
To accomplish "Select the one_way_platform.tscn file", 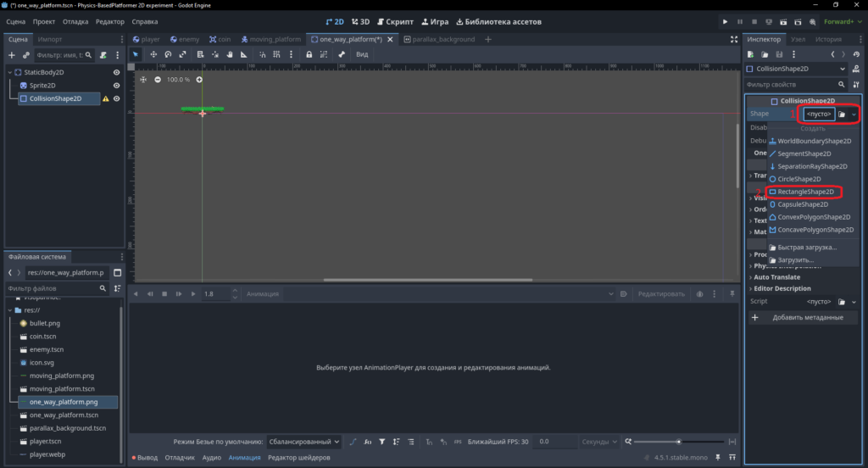I will pyautogui.click(x=64, y=415).
